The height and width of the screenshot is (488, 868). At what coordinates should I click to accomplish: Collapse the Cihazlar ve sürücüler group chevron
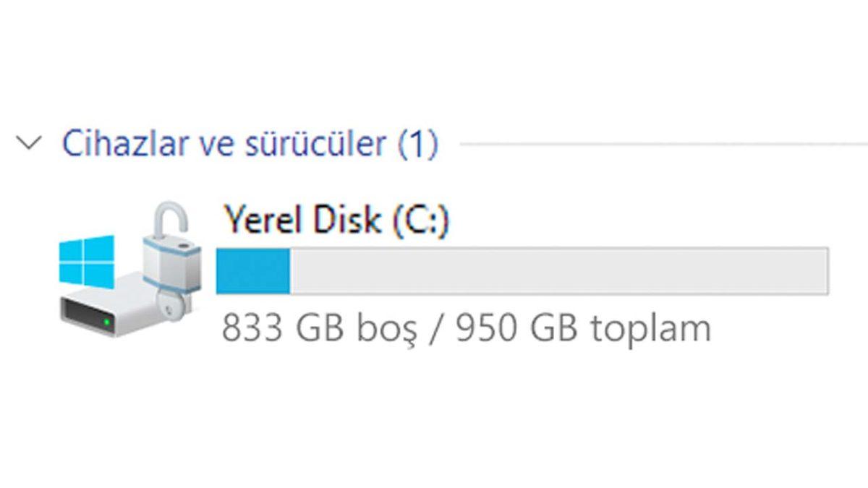pyautogui.click(x=30, y=143)
